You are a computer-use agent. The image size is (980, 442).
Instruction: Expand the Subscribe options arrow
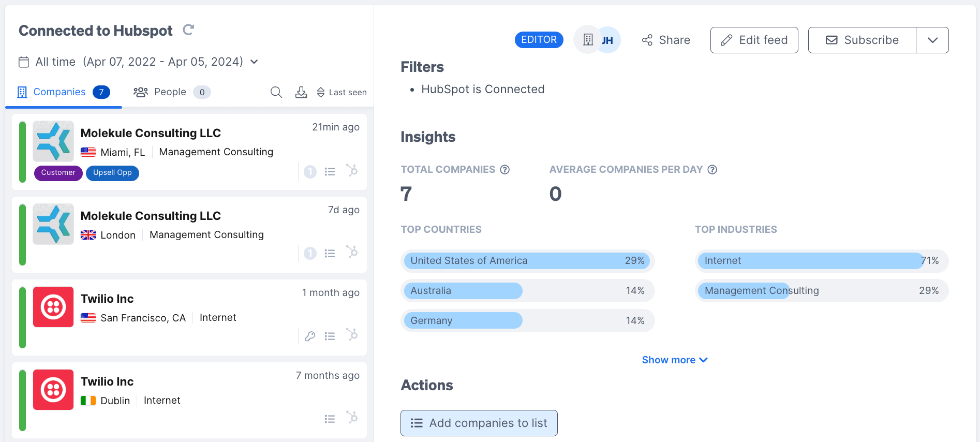[x=932, y=40]
